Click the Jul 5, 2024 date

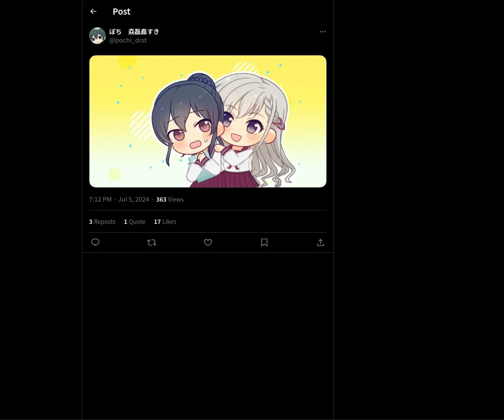click(134, 199)
